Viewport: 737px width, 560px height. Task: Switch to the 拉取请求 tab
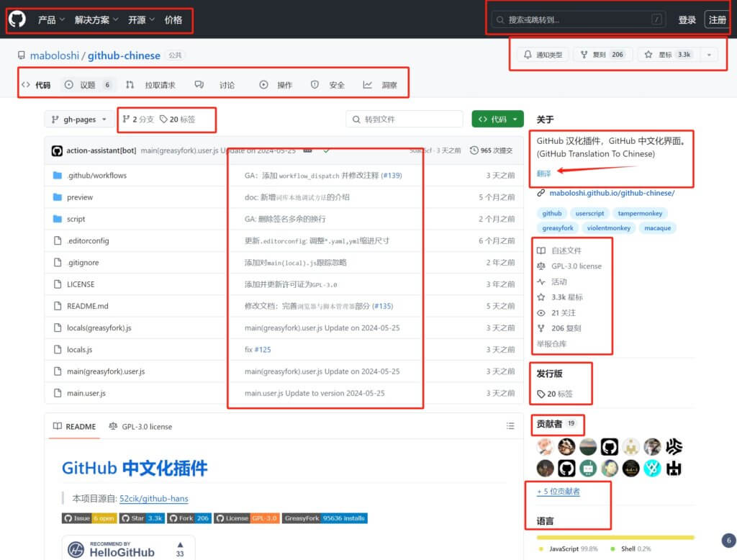tap(151, 85)
